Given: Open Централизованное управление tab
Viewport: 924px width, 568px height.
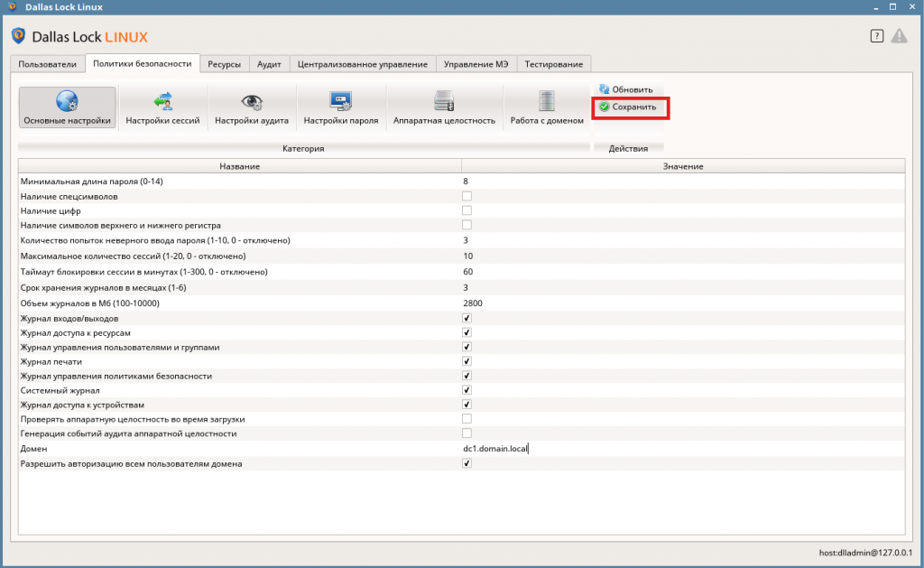Looking at the screenshot, I should point(363,64).
